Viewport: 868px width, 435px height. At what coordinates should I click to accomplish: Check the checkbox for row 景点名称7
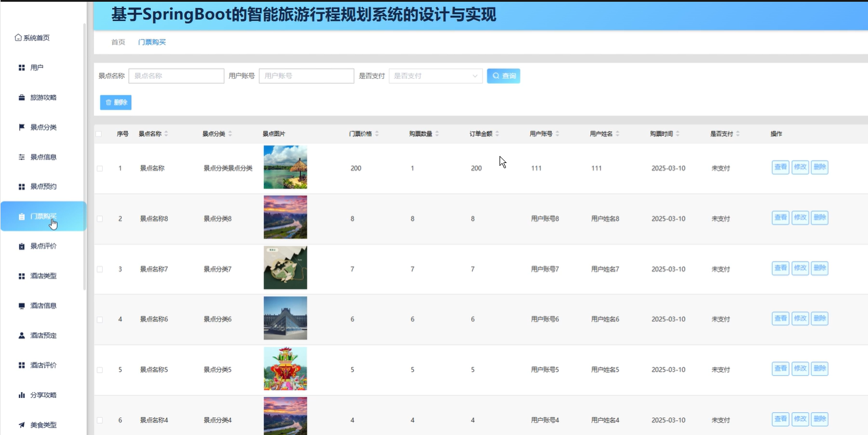pos(100,270)
